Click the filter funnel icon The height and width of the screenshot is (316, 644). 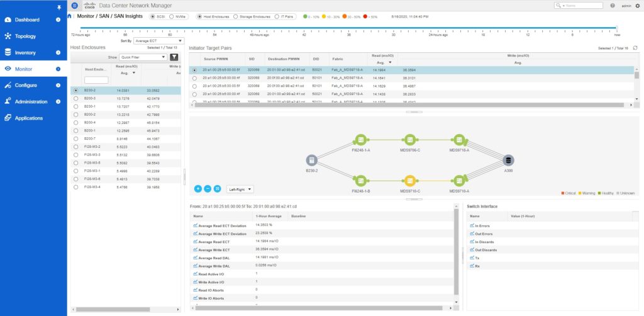174,57
